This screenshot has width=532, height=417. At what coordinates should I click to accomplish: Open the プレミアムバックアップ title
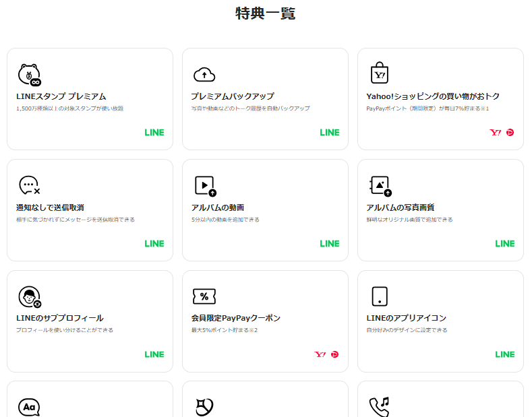coord(232,96)
